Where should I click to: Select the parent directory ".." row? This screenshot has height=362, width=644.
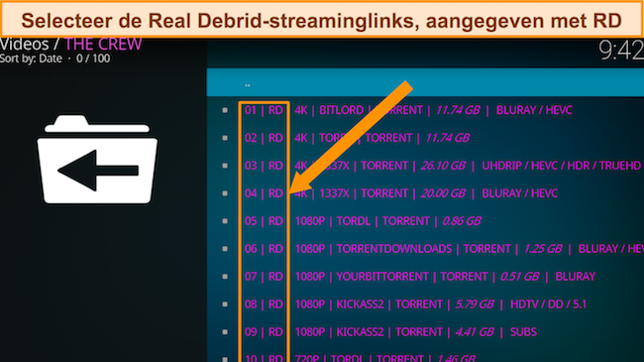[425, 82]
